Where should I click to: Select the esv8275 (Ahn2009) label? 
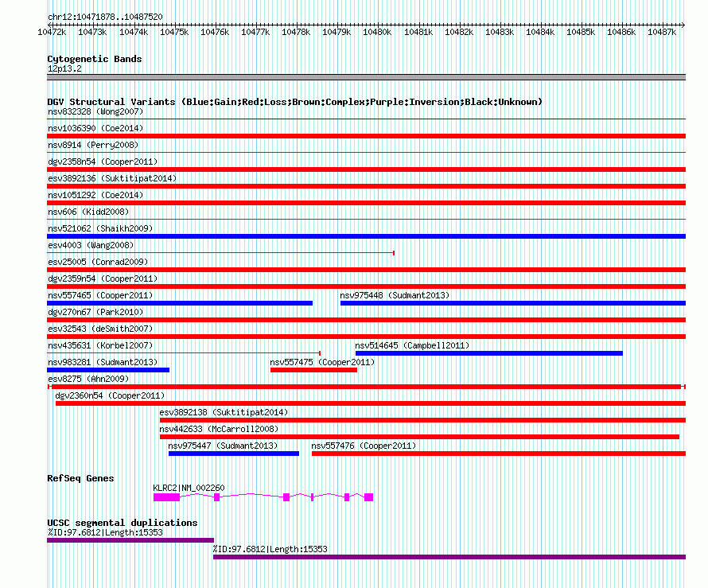88,379
